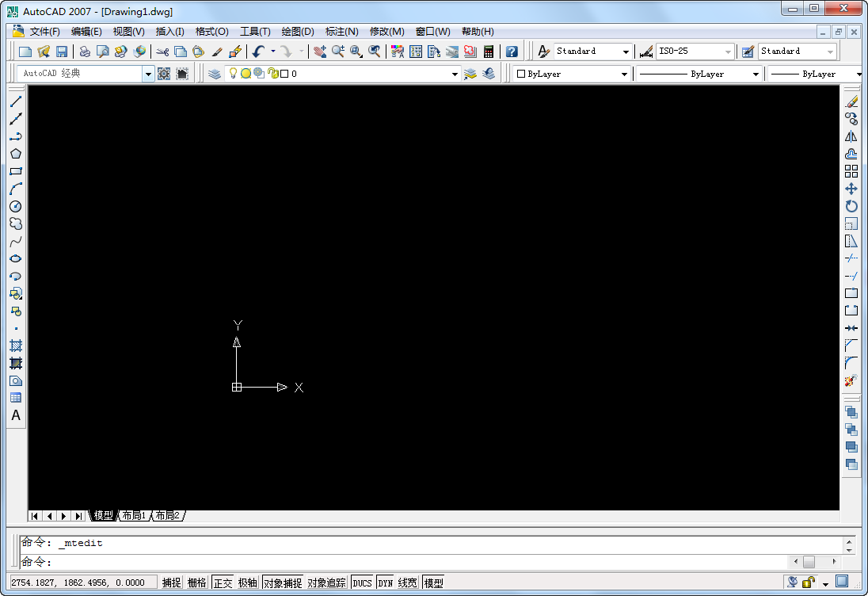Select the Multiline Text tool

point(15,415)
